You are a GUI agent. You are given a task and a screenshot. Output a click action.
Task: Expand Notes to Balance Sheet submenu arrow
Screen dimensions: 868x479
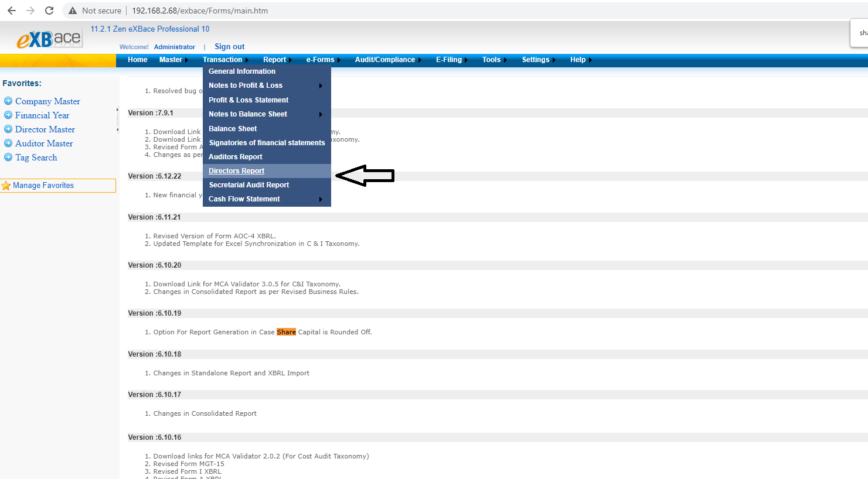(x=321, y=115)
